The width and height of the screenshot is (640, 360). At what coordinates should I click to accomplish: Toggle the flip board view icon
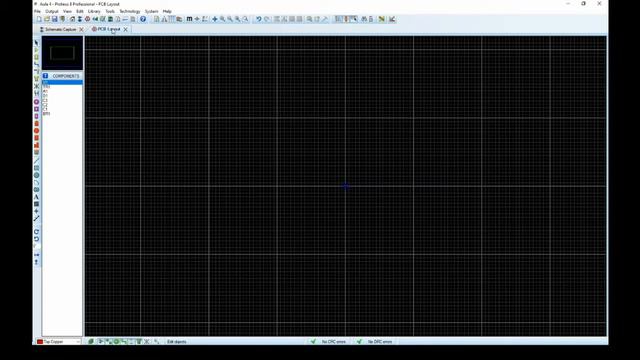click(164, 19)
